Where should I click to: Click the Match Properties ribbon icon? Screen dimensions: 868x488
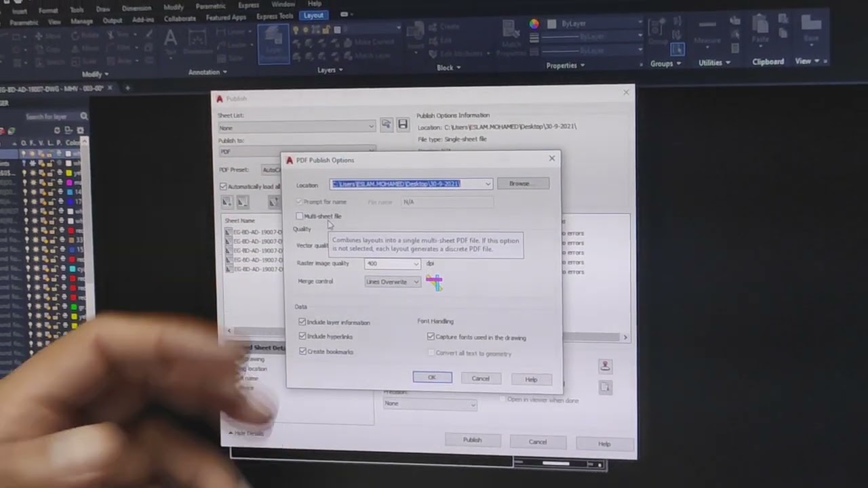512,37
